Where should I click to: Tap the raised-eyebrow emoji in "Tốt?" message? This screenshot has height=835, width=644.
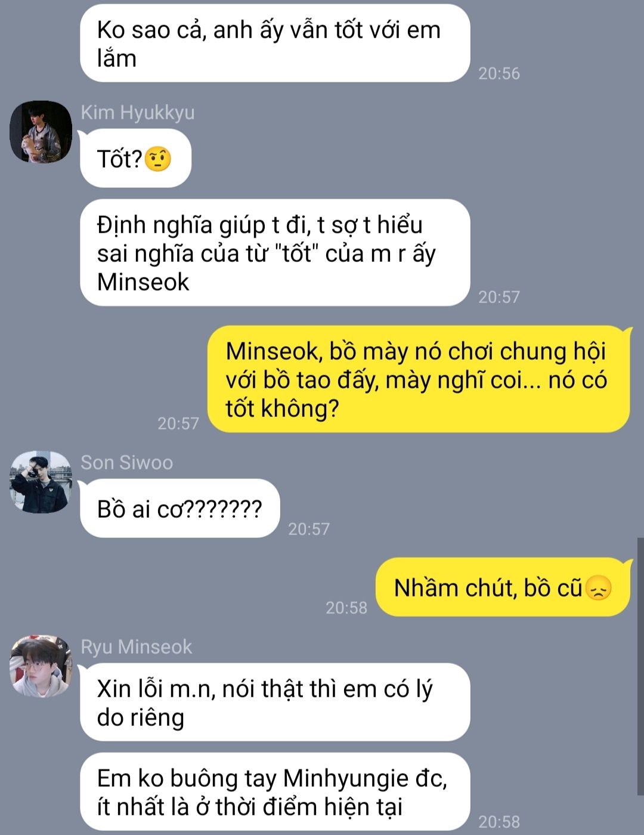(x=158, y=159)
